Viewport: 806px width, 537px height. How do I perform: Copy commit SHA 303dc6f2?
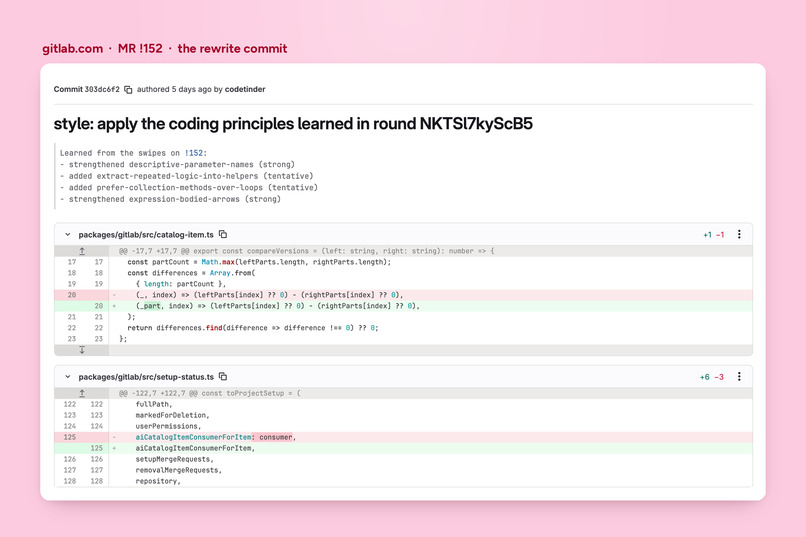(x=128, y=89)
